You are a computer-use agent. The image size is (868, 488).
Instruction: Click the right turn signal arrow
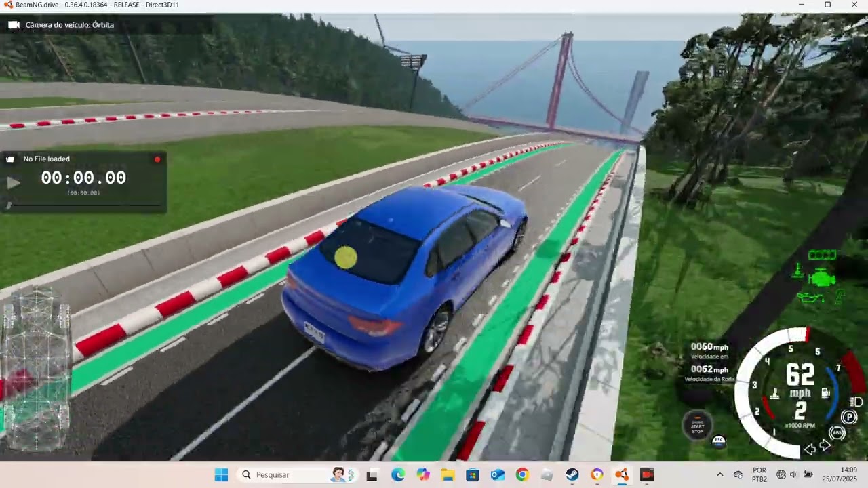tap(825, 445)
